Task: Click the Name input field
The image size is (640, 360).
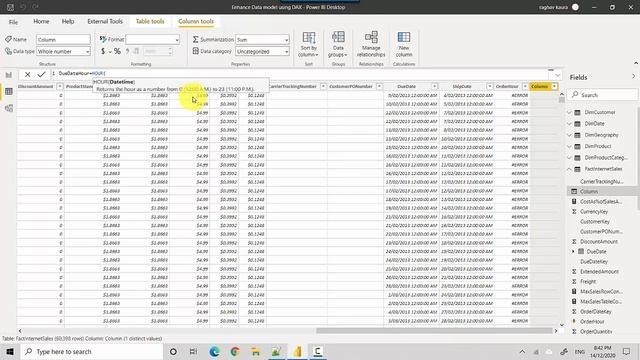Action: point(63,40)
